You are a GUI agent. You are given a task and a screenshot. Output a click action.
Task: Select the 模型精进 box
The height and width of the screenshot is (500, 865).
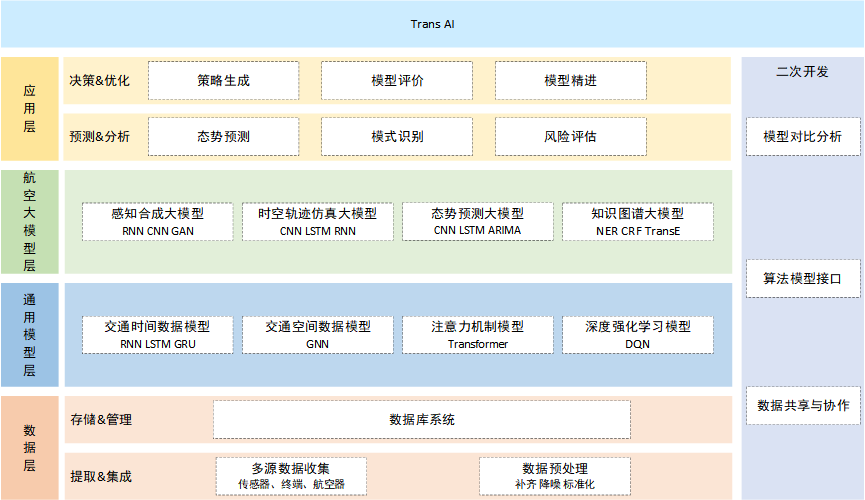(x=570, y=81)
